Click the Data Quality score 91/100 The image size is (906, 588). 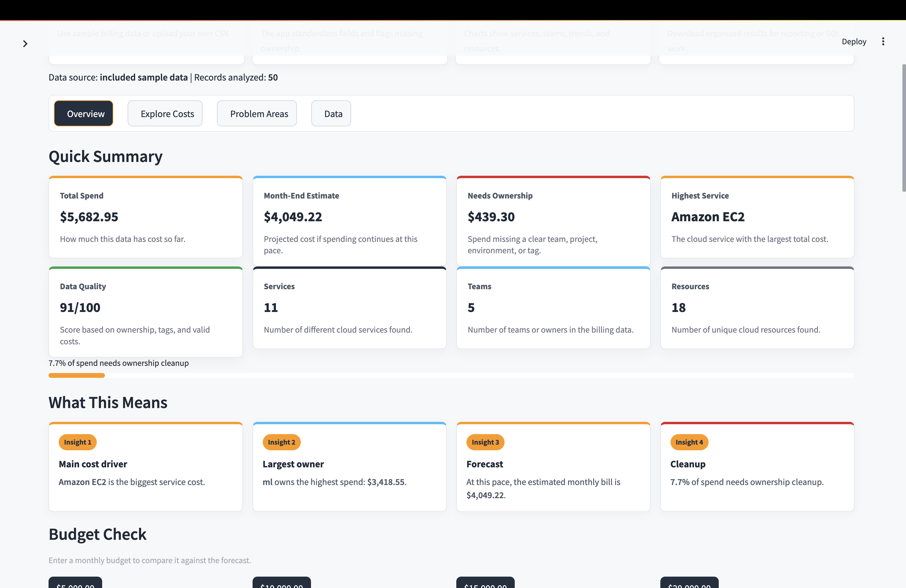(80, 307)
